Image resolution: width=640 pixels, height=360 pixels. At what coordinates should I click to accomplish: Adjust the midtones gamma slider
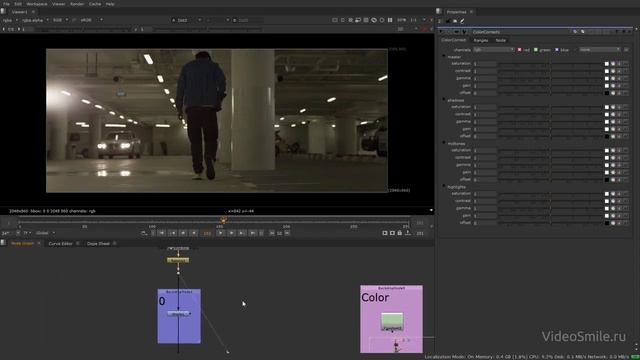click(550, 165)
